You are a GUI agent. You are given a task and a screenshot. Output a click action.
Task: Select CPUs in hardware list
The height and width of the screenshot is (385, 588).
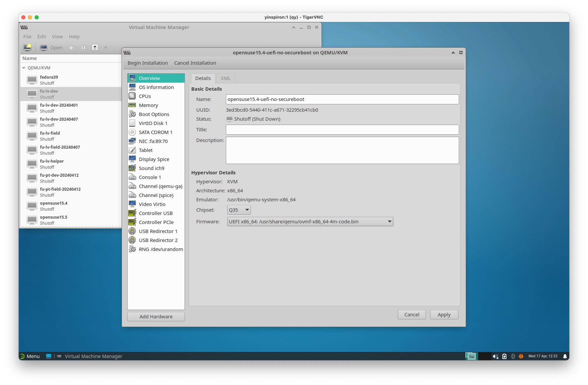tap(156, 96)
